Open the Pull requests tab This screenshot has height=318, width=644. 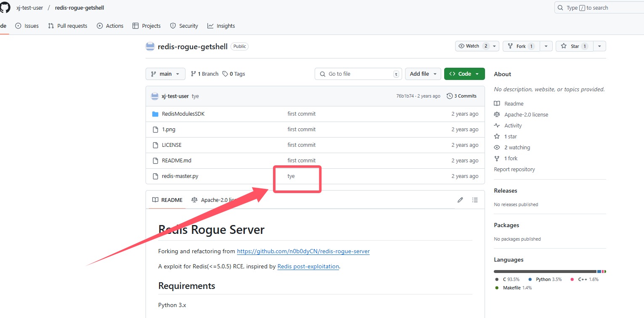68,26
